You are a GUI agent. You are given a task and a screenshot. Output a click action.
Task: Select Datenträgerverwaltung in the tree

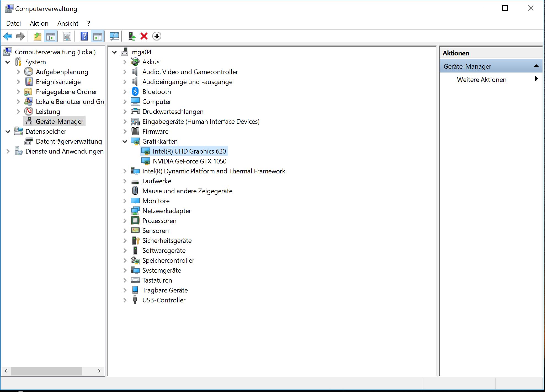[x=69, y=141]
